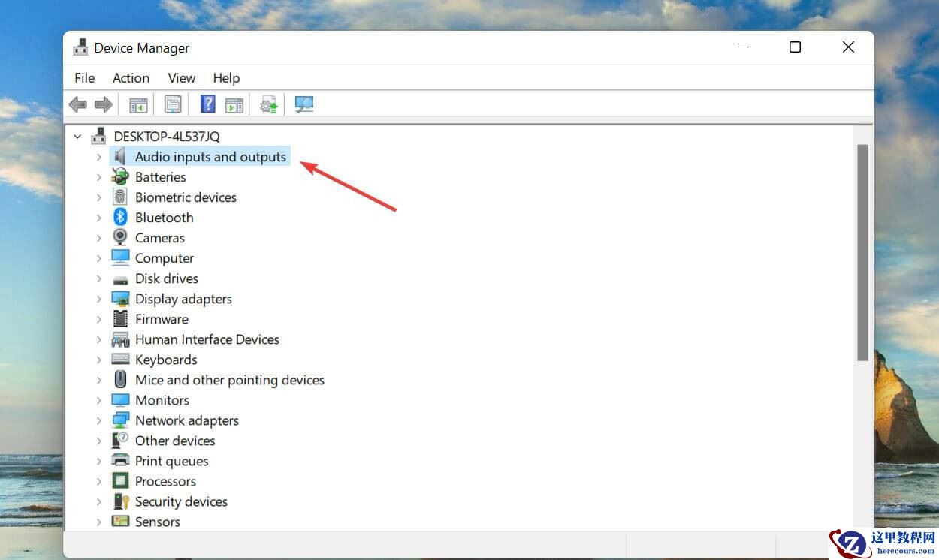Click the Print queues printer icon
Image resolution: width=939 pixels, height=560 pixels.
[x=120, y=460]
